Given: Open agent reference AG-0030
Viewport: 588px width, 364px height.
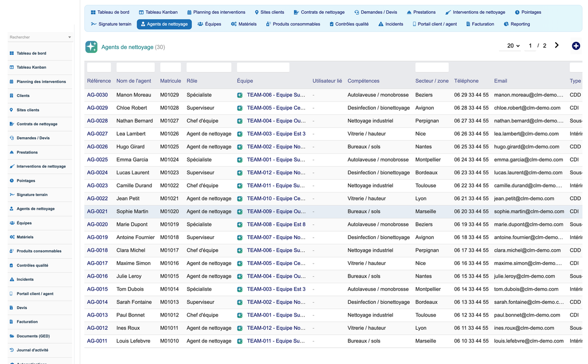Looking at the screenshot, I should tap(98, 95).
